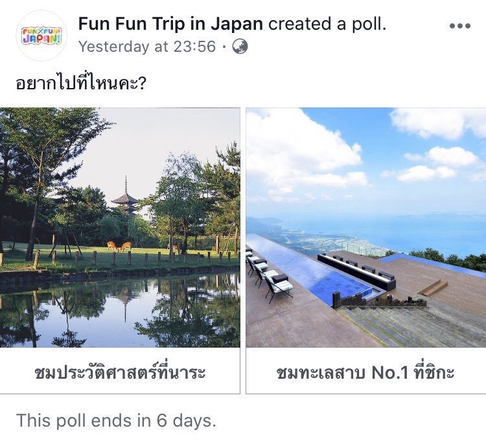Screen dimensions: 486x448
Task: Click the pagoda in the Nara photo
Action: point(124,197)
